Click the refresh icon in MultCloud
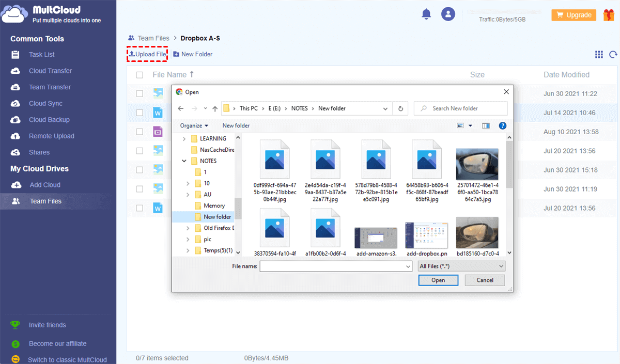The width and height of the screenshot is (620, 364). click(613, 54)
